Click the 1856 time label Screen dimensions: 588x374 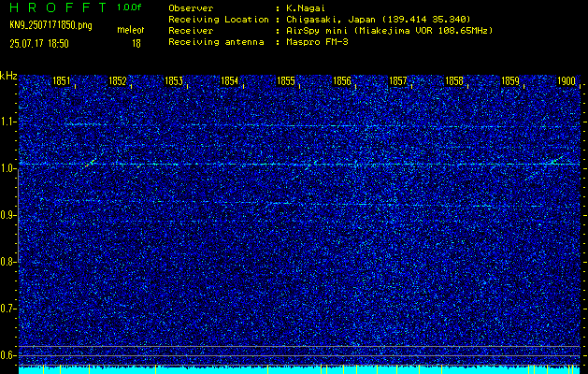(342, 81)
